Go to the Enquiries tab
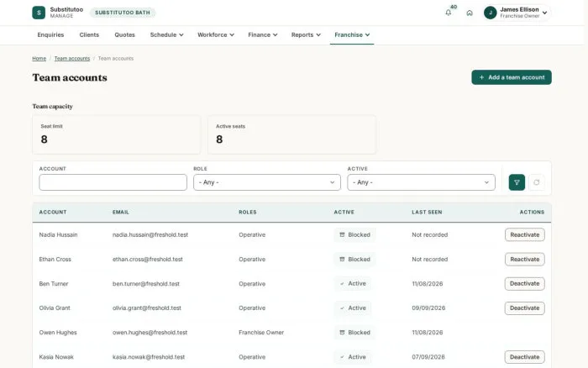The height and width of the screenshot is (368, 588). 50,35
